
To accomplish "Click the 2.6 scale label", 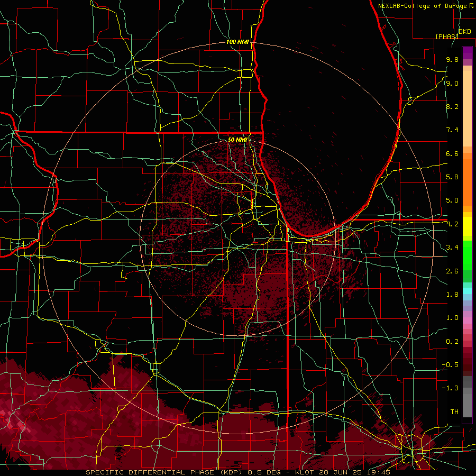I will coord(452,271).
